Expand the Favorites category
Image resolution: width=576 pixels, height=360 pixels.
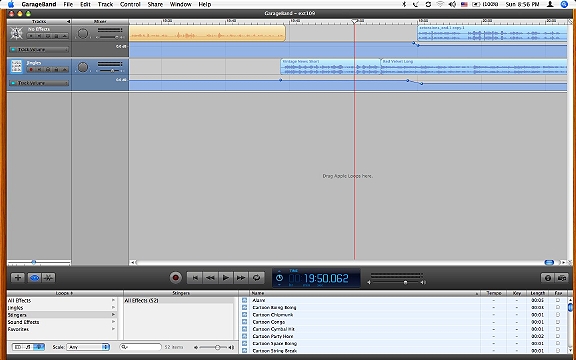click(x=113, y=329)
